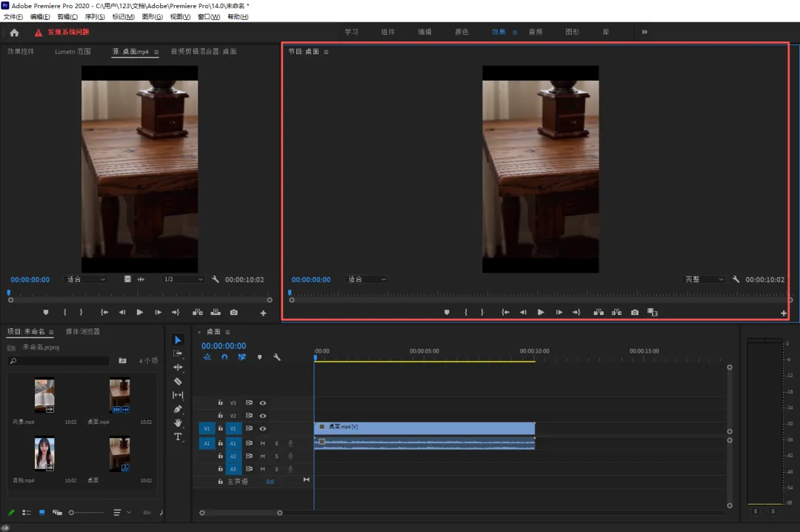800x532 pixels.
Task: Mute audio track A1
Action: point(262,443)
